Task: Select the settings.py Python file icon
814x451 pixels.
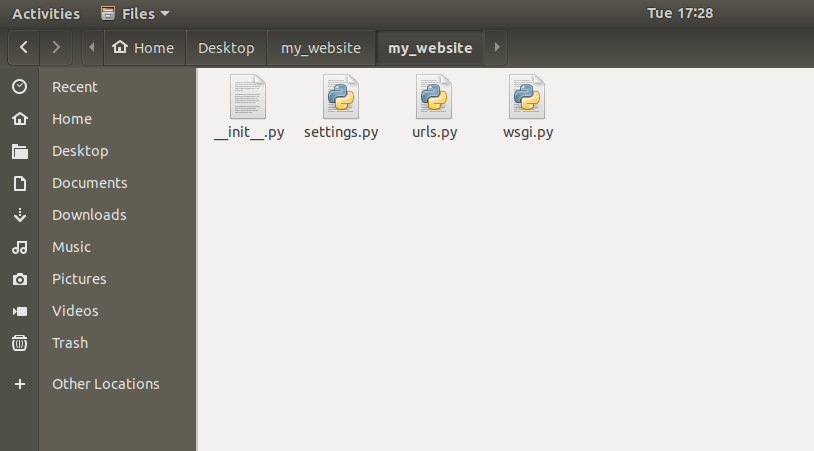Action: coord(341,97)
